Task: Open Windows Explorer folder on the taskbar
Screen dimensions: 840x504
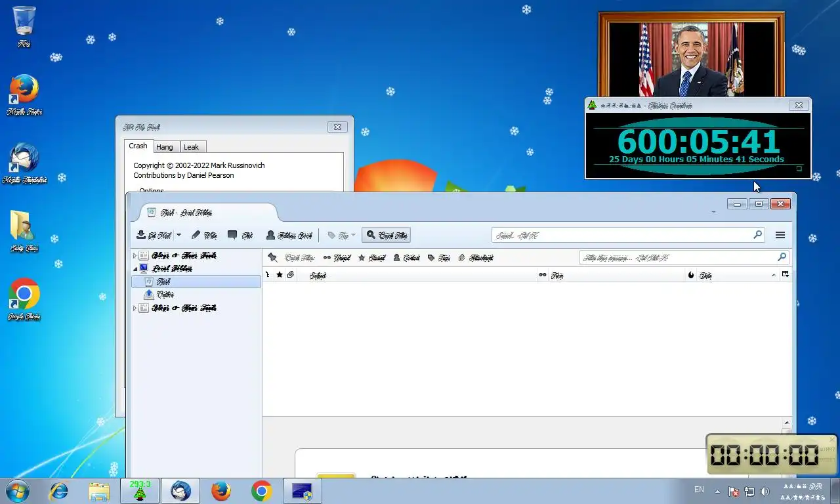Action: coord(99,491)
